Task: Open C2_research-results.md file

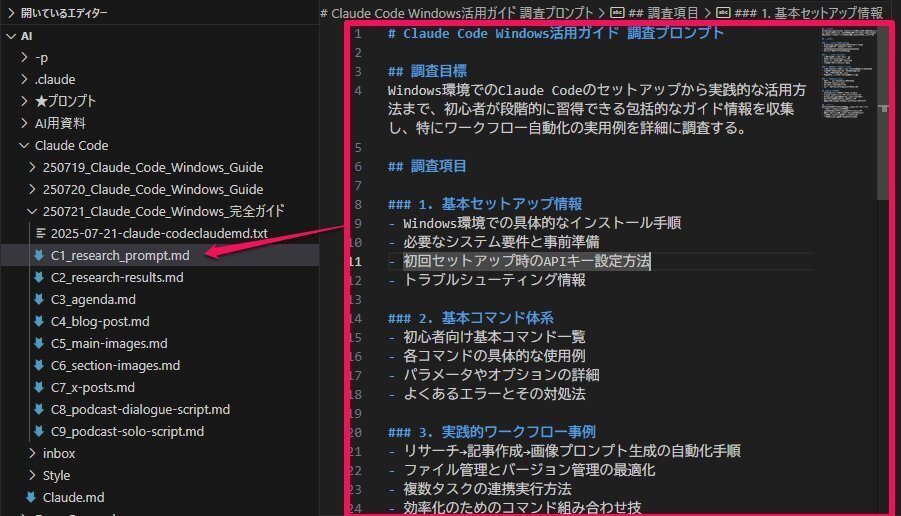Action: tap(117, 277)
